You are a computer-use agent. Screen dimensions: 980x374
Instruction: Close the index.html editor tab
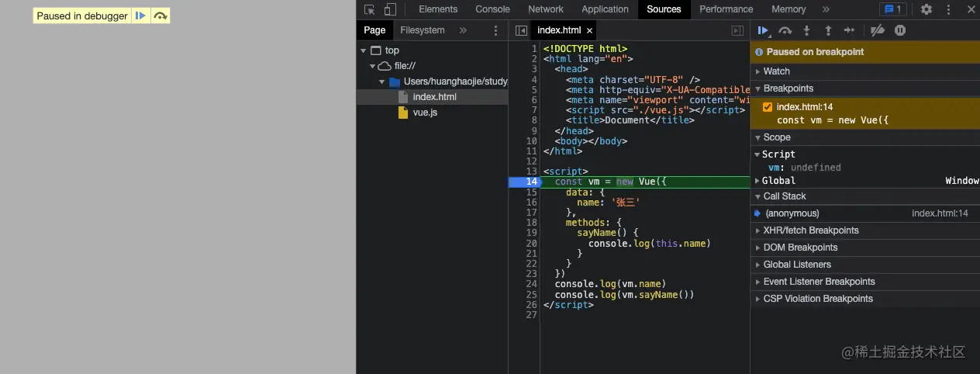589,31
